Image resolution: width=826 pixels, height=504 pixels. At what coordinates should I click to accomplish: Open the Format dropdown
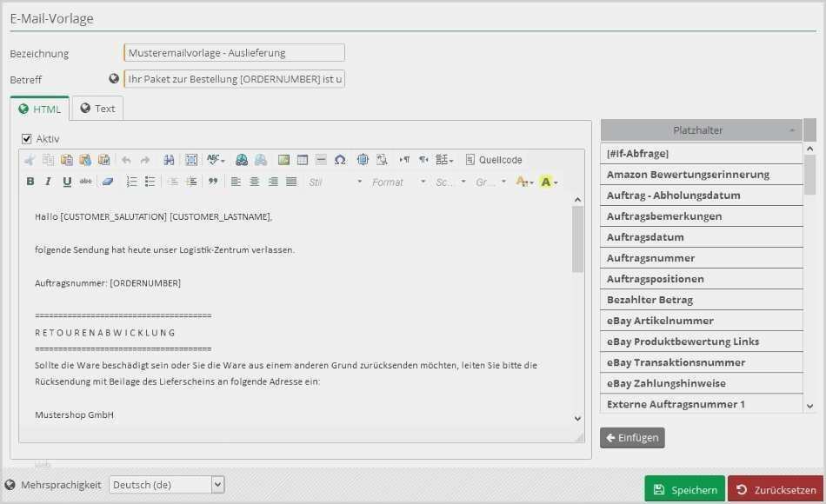point(399,182)
